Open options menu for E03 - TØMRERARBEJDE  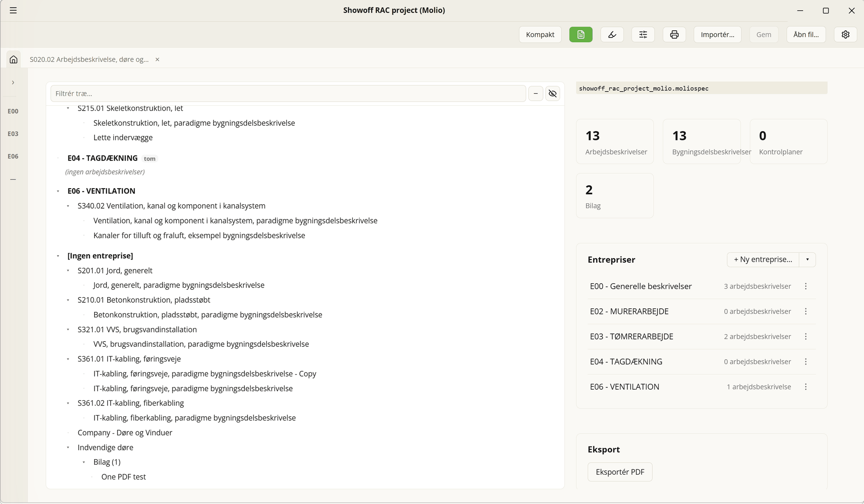tap(806, 336)
